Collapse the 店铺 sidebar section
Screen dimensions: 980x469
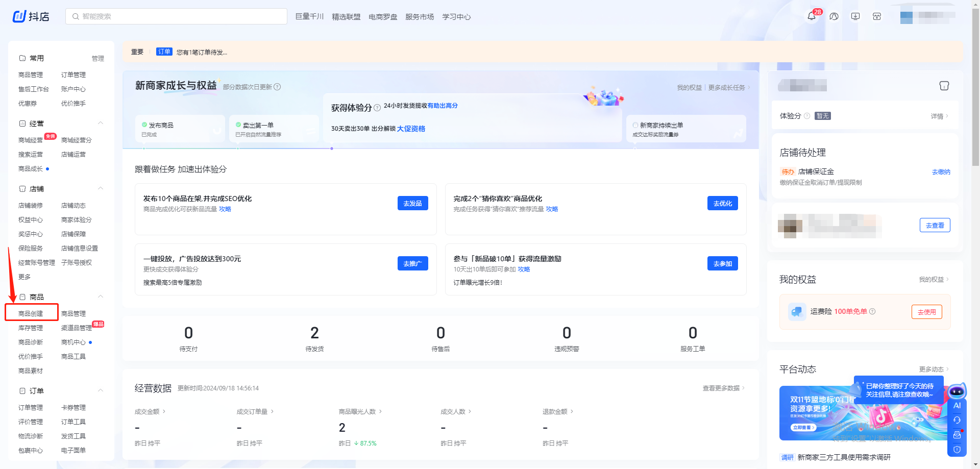101,188
